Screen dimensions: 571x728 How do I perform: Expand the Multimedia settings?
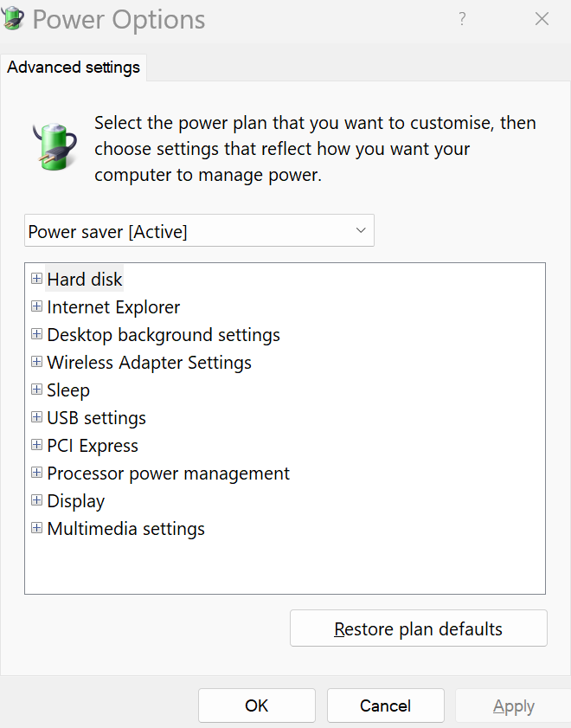coord(36,528)
